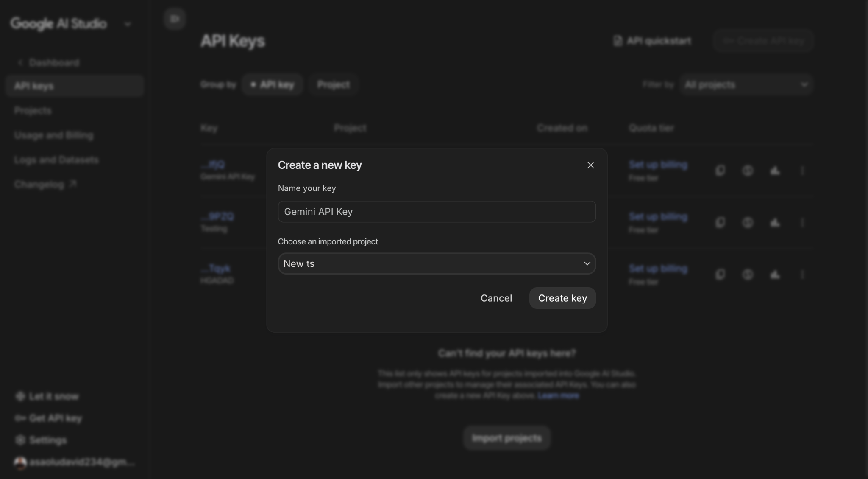Screen dimensions: 868x479
Task: Click Set up billing for HGADAD row
Action: [x=658, y=269]
